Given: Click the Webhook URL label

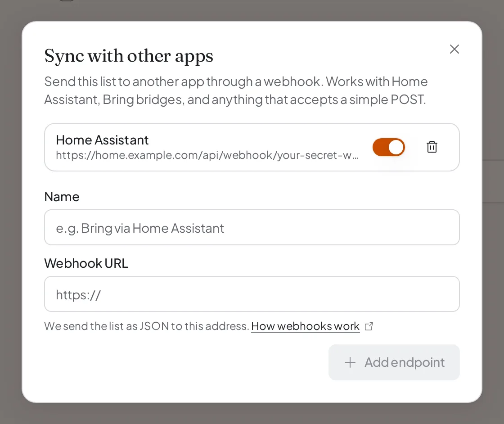Looking at the screenshot, I should point(86,263).
